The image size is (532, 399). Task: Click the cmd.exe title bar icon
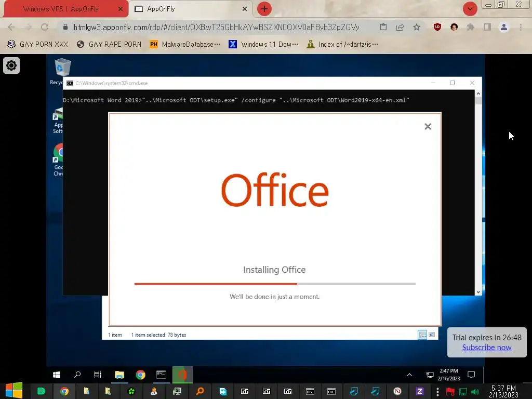point(70,83)
